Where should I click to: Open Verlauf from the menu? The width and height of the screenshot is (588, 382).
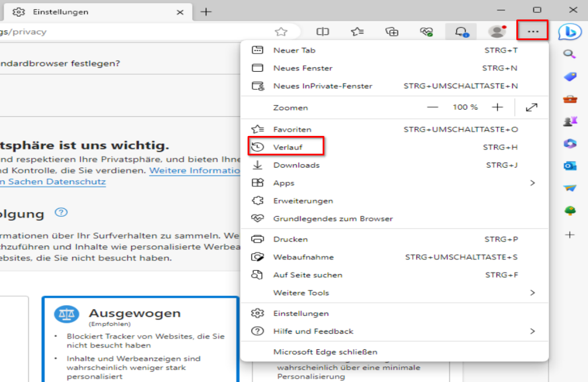394,147
